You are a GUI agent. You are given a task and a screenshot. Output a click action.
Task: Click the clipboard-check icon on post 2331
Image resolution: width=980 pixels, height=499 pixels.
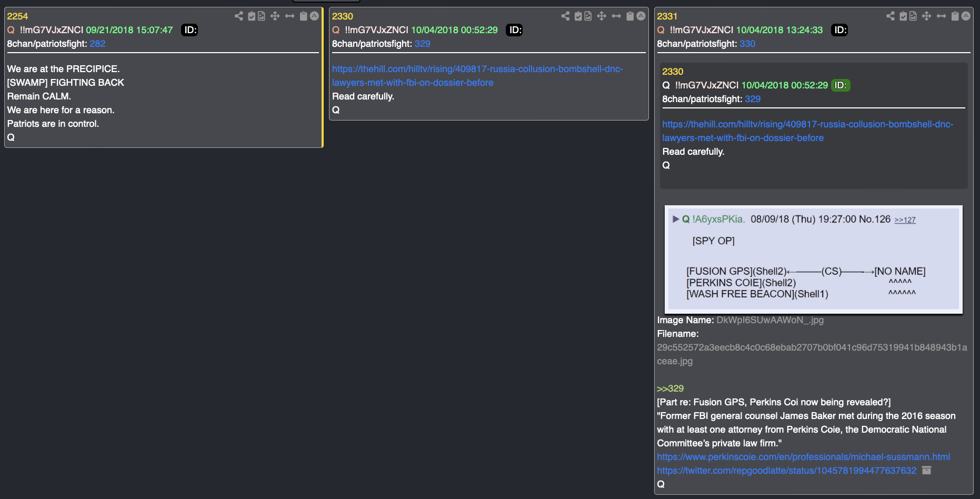(903, 16)
